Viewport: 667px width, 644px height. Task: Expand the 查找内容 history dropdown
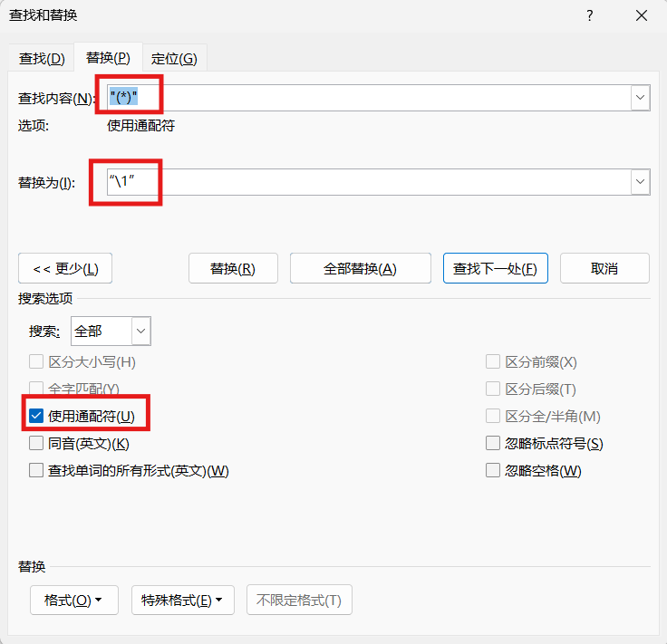[641, 97]
